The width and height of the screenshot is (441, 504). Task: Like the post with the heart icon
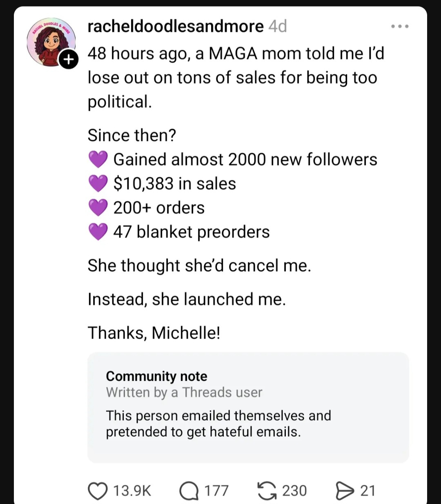[x=98, y=491]
